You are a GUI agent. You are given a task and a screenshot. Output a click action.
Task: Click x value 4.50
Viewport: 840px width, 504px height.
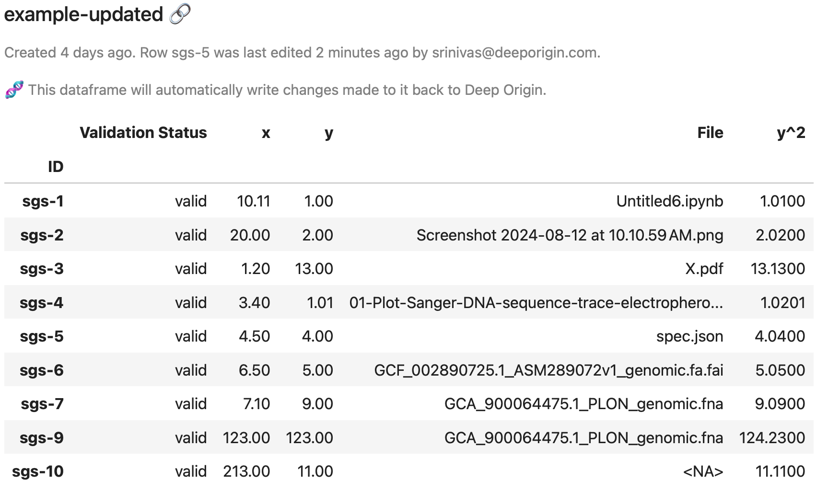tap(255, 336)
